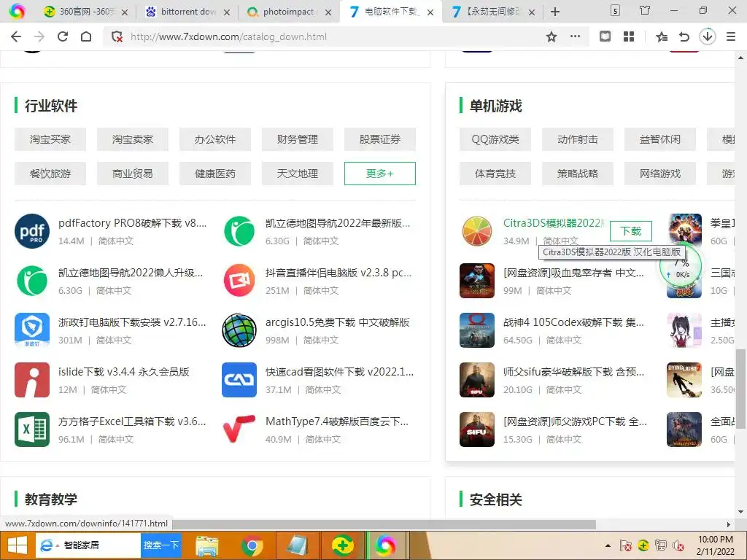Click the CAD viewer blue icon
Image resolution: width=747 pixels, height=560 pixels.
[x=239, y=379]
